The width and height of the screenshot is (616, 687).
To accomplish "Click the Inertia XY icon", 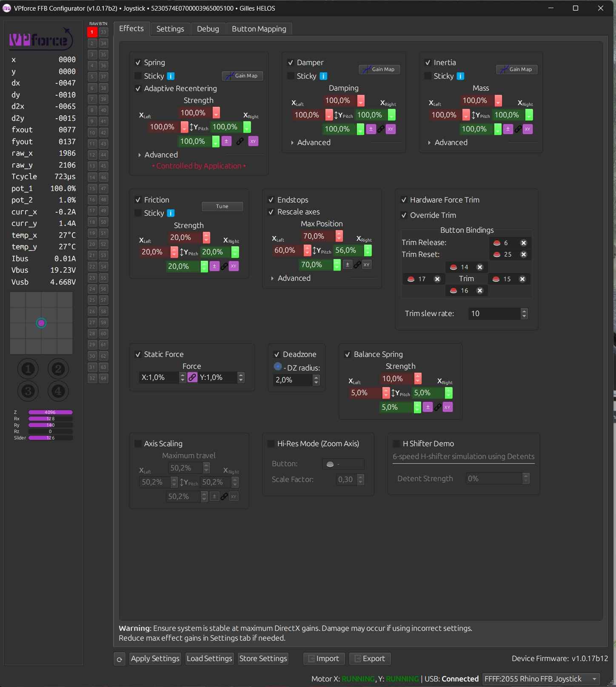I will pos(528,129).
